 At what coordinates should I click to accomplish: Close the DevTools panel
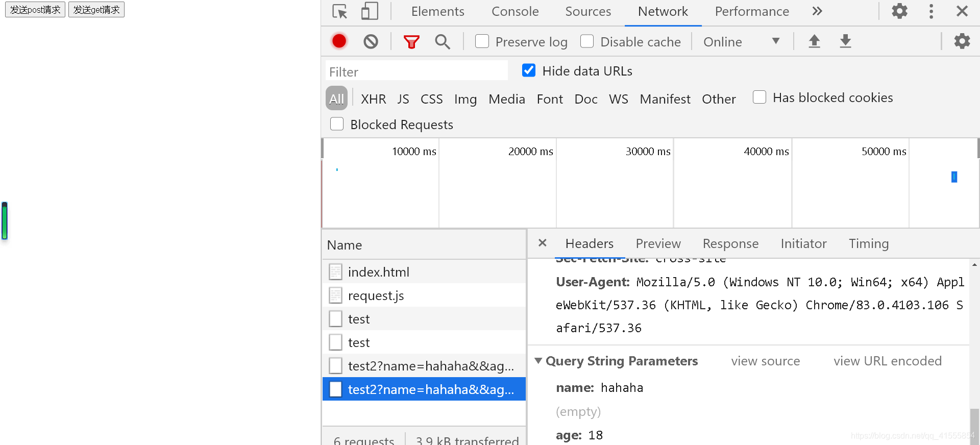click(x=962, y=11)
